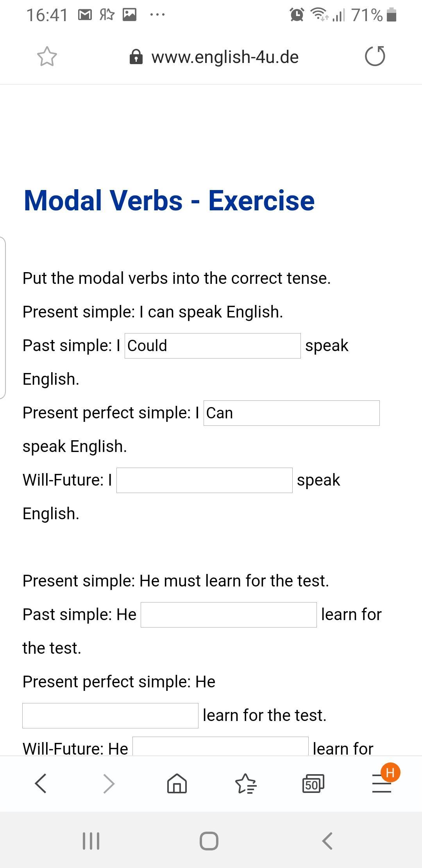
Task: Show the 50 open tabs
Action: (x=313, y=783)
